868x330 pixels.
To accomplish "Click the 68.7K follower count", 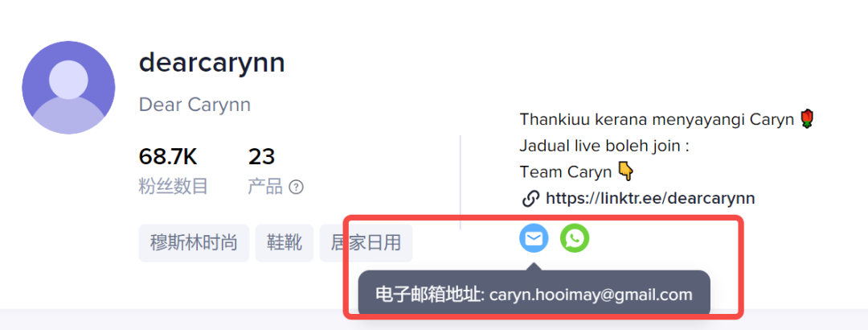I will pyautogui.click(x=168, y=157).
